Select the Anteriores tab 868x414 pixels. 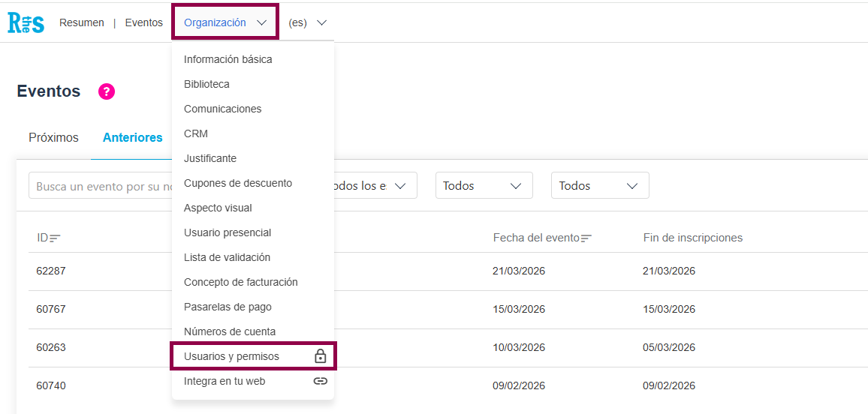point(133,137)
